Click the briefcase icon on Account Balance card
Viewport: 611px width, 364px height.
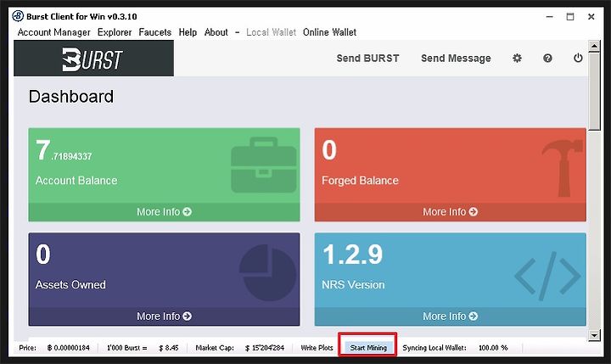coord(264,165)
